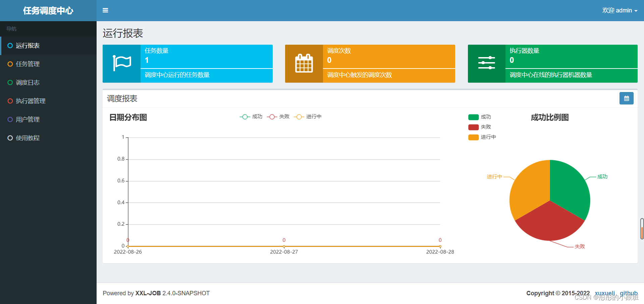Click the 调度中心触发的调度次数 description text

pos(360,75)
